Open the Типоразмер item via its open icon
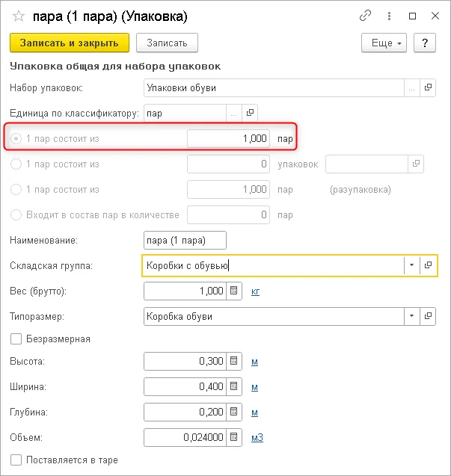Image resolution: width=451 pixels, height=476 pixels. coord(428,316)
